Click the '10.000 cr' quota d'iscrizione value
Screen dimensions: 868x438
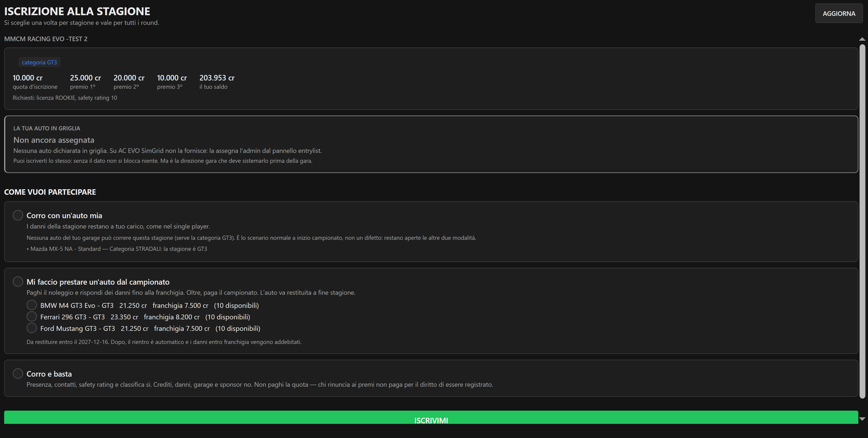click(x=28, y=78)
